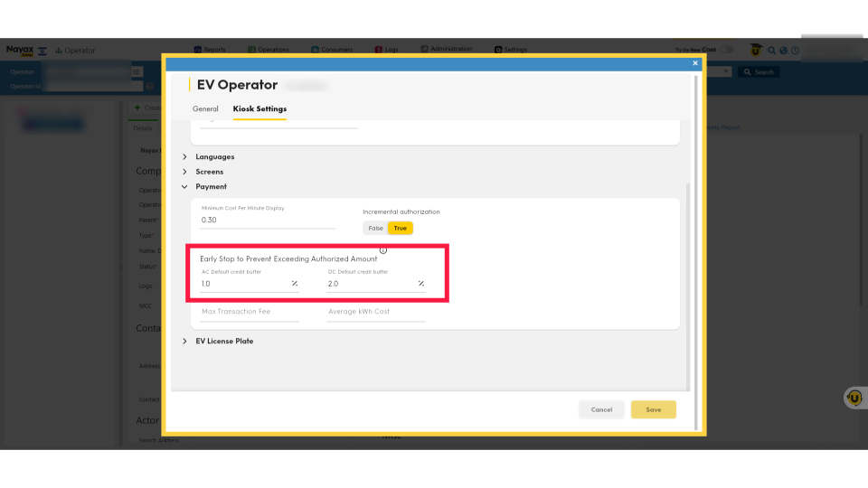Expand the EV License Plate section
This screenshot has width=868, height=488.
coord(185,342)
